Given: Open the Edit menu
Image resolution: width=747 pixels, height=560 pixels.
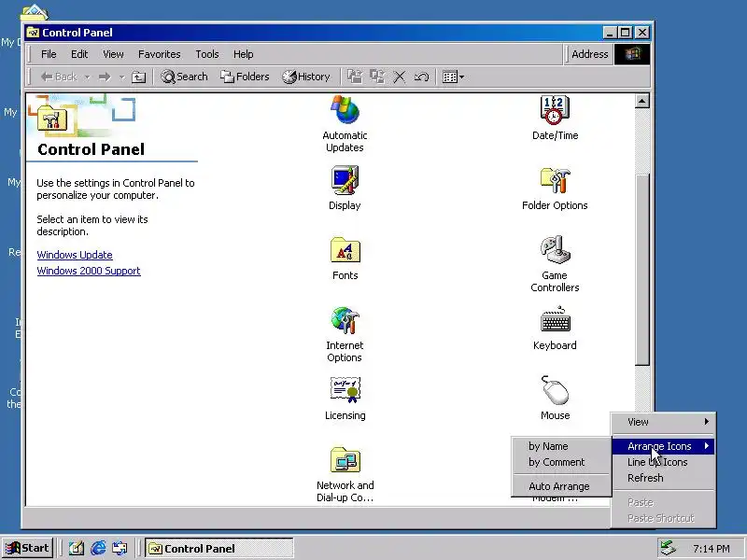Looking at the screenshot, I should point(79,54).
